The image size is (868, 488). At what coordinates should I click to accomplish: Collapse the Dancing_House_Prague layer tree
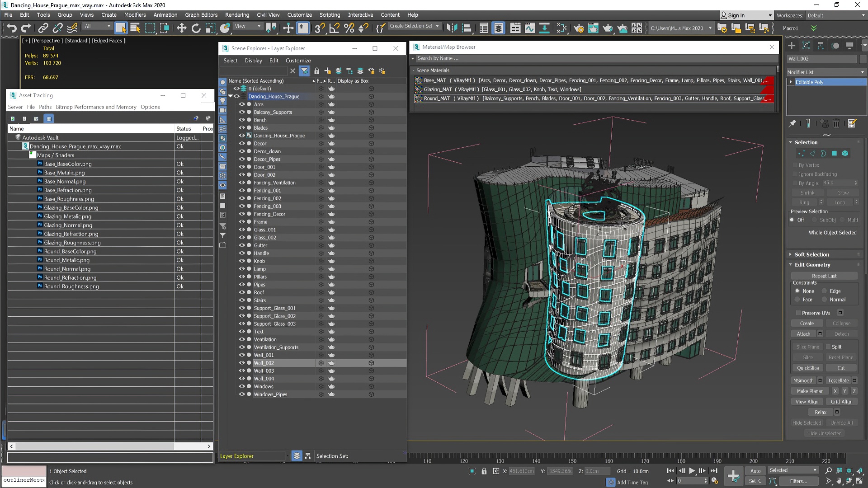tap(230, 96)
